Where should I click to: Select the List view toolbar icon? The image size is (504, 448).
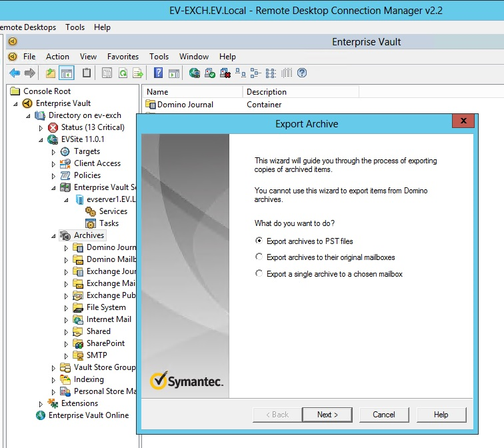[x=271, y=73]
